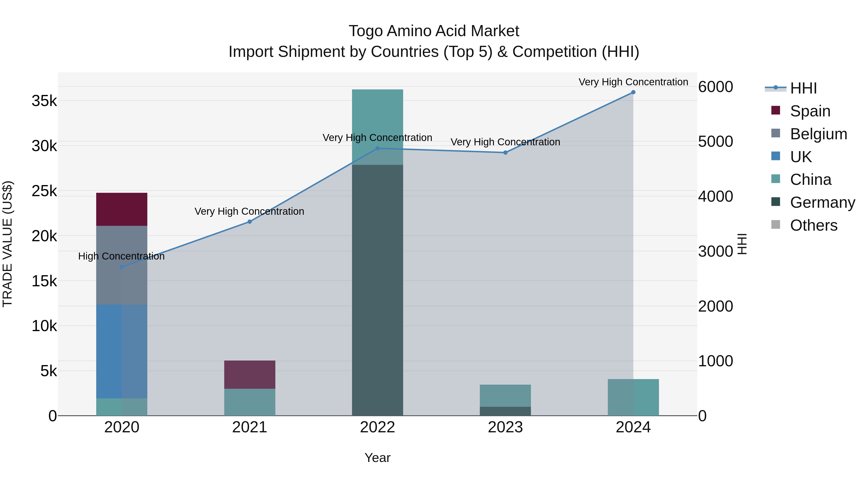The image size is (868, 488).
Task: Click the 'Year' x-axis title
Action: pos(377,458)
